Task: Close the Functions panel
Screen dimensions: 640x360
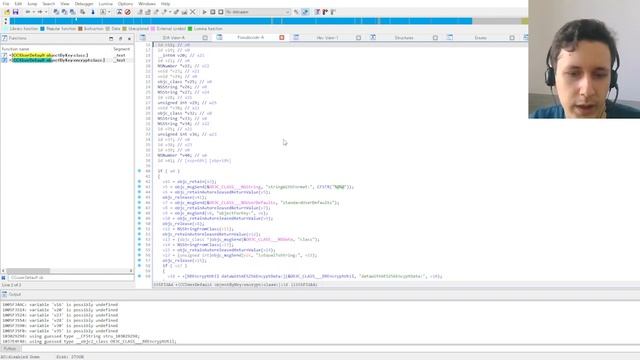Action: 129,38
